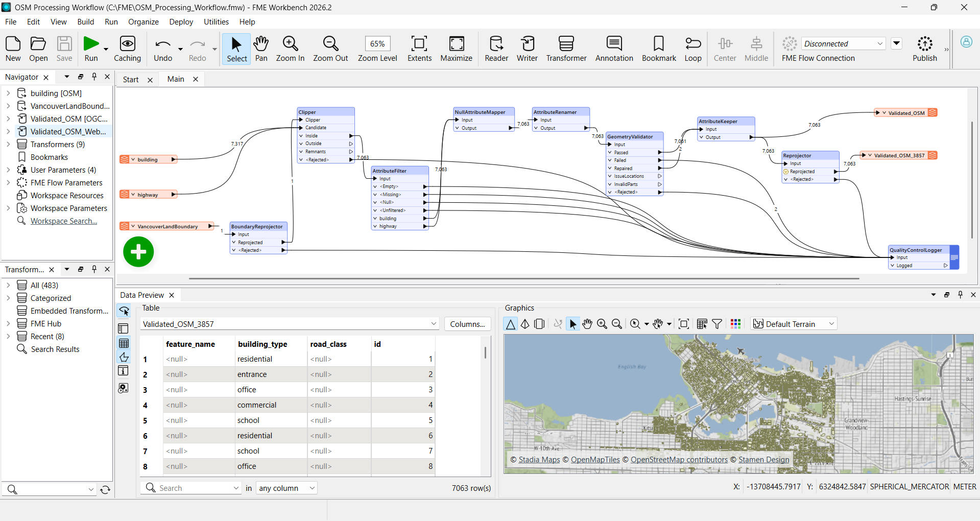Toggle the Select tool in main toolbar
This screenshot has height=521, width=980.
[236, 49]
